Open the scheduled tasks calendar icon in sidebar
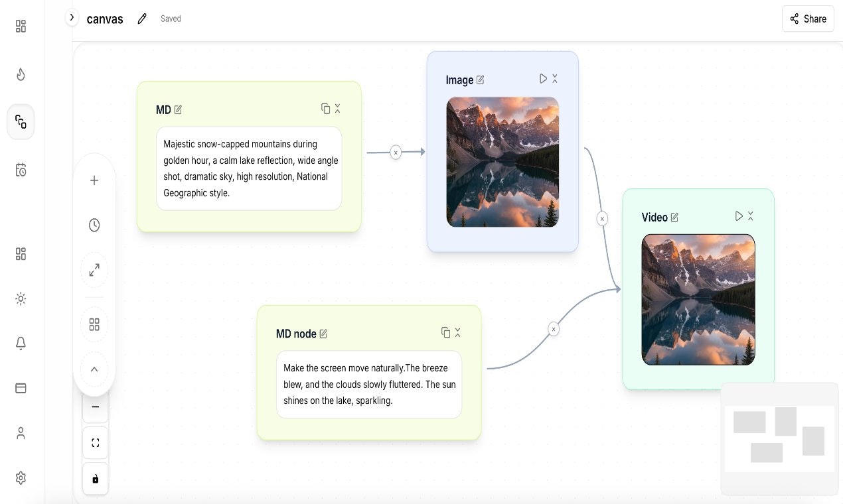The width and height of the screenshot is (843, 504). click(x=21, y=170)
